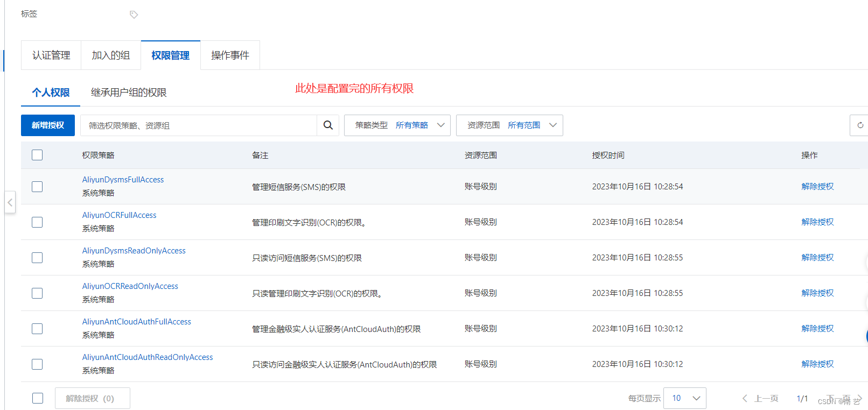Check the AliyunOCRFullAccess row checkbox
Image resolution: width=868 pixels, height=410 pixels.
[37, 222]
